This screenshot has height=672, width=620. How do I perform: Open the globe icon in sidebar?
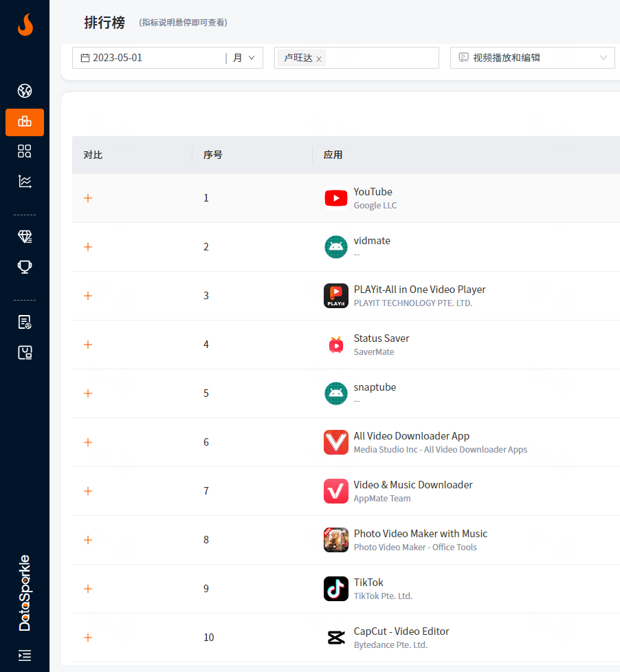tap(25, 91)
